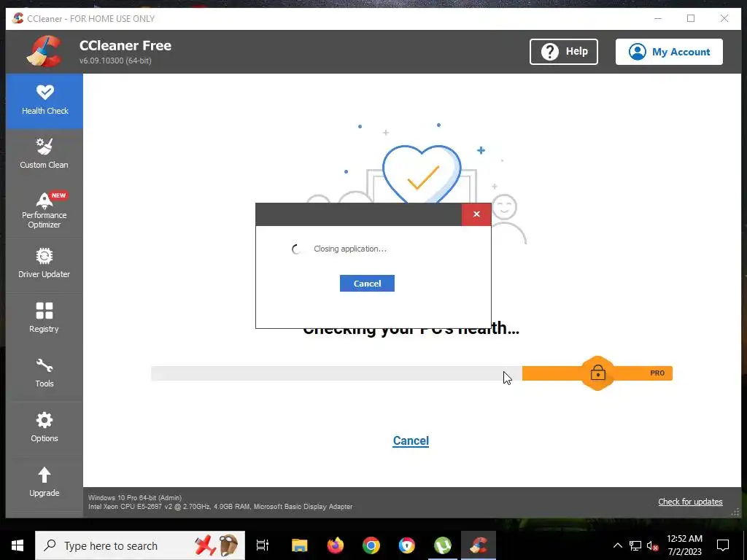
Task: Open Custom Clean in sidebar
Action: click(44, 155)
